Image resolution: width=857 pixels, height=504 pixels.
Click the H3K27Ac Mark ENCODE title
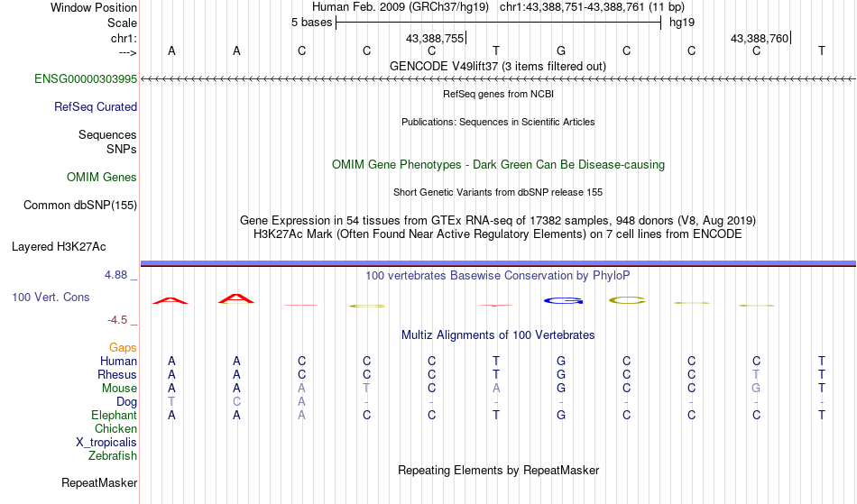pos(498,234)
